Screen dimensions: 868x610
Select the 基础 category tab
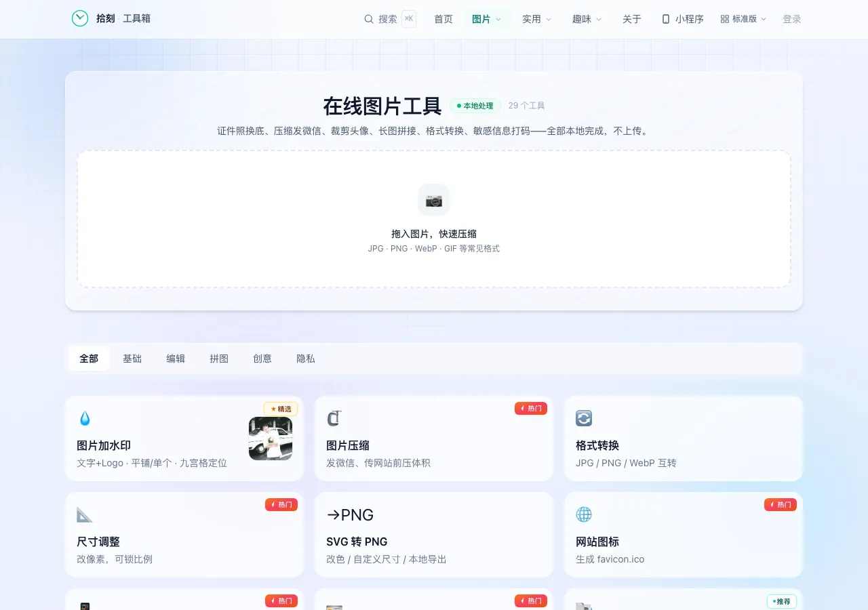[x=132, y=359]
